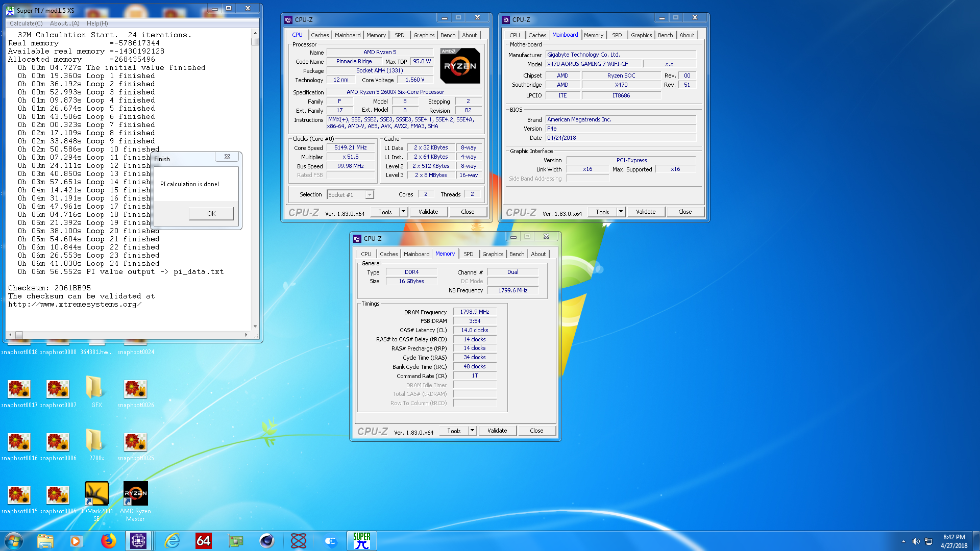Click the Tools button in the CPU tab window
The height and width of the screenshot is (551, 980).
tap(385, 212)
